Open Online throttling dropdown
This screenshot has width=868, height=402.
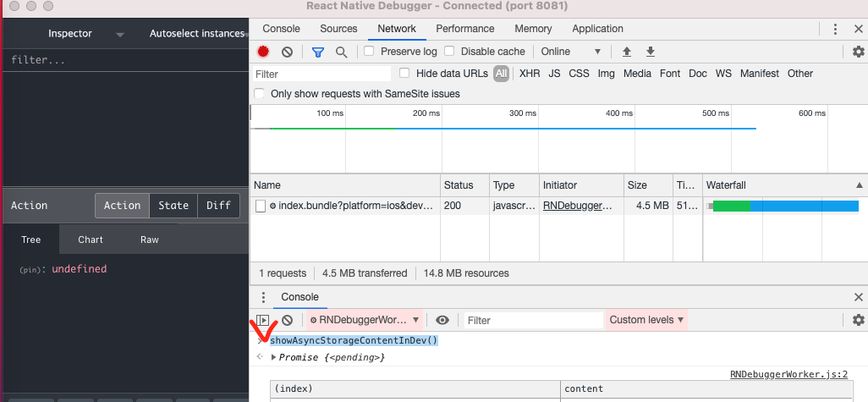coord(571,52)
